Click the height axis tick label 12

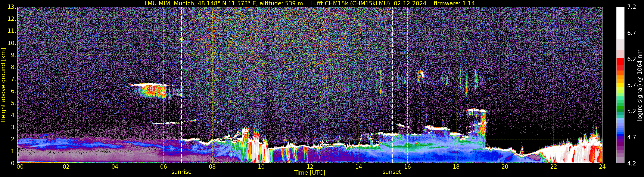tap(12, 19)
